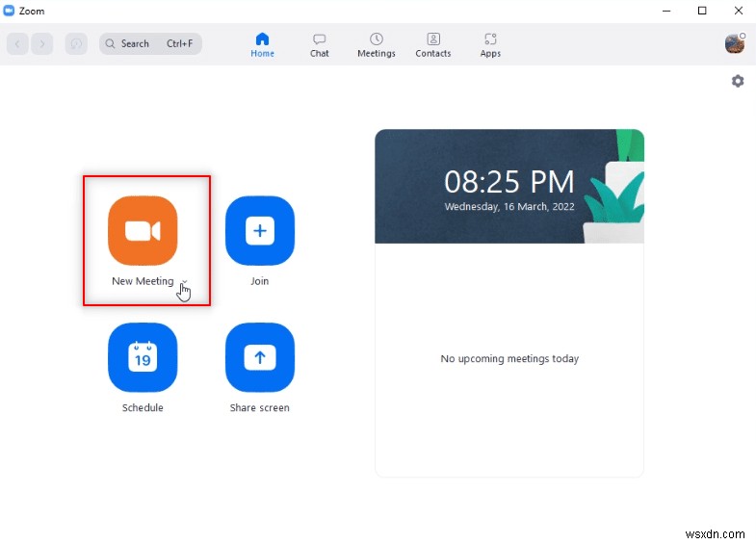Open Settings via the gear icon
The image size is (756, 544).
pos(738,81)
